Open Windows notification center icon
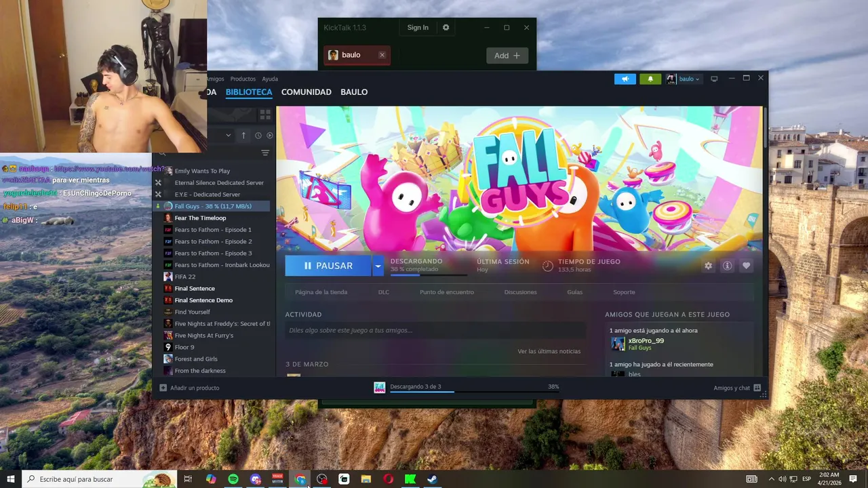This screenshot has height=488, width=868. [853, 479]
